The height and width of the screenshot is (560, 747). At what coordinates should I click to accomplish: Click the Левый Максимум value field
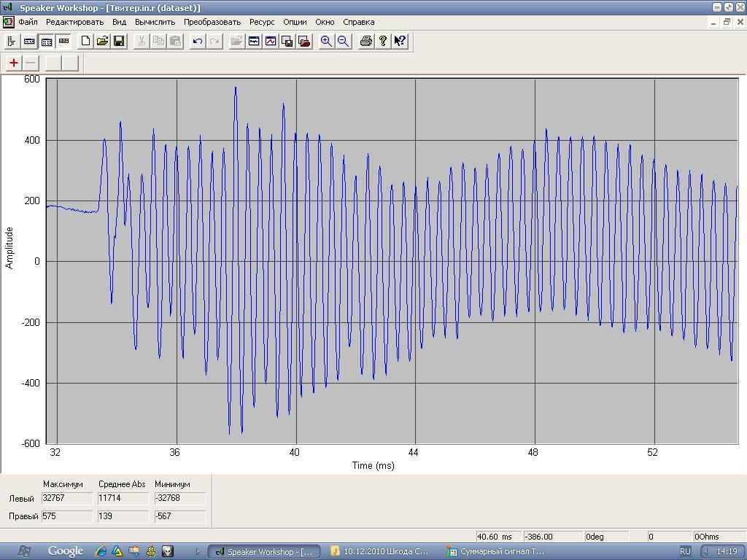pos(67,499)
